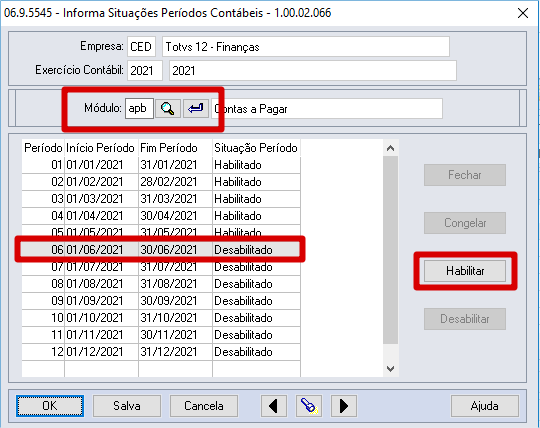Image resolution: width=540 pixels, height=428 pixels.
Task: Go to previous record with left arrow
Action: tap(274, 406)
